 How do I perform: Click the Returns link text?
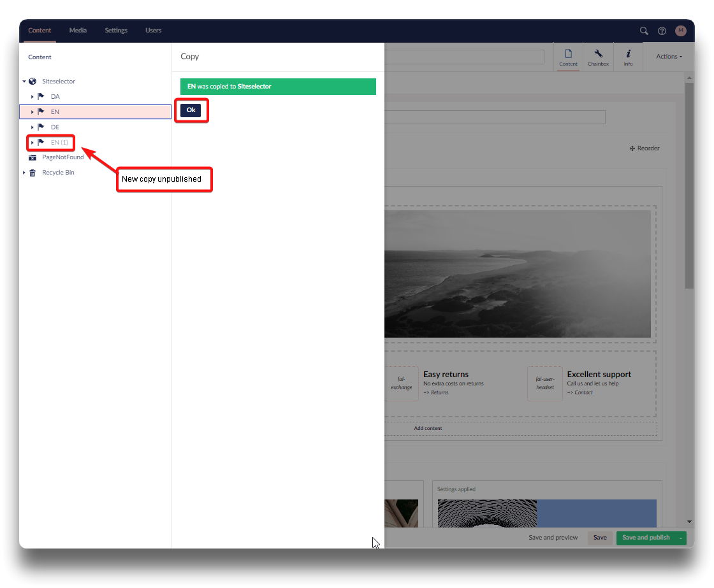pos(439,392)
